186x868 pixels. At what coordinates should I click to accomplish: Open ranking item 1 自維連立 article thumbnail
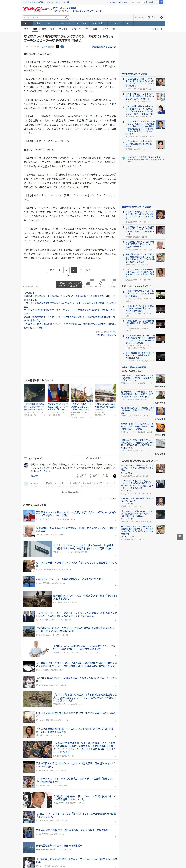(160, 82)
